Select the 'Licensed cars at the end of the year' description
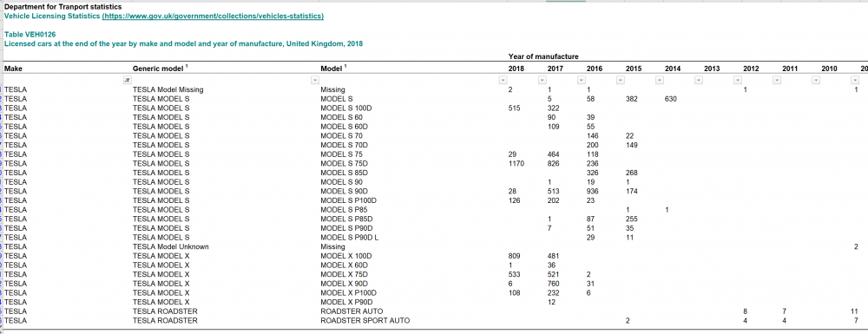 [x=183, y=43]
